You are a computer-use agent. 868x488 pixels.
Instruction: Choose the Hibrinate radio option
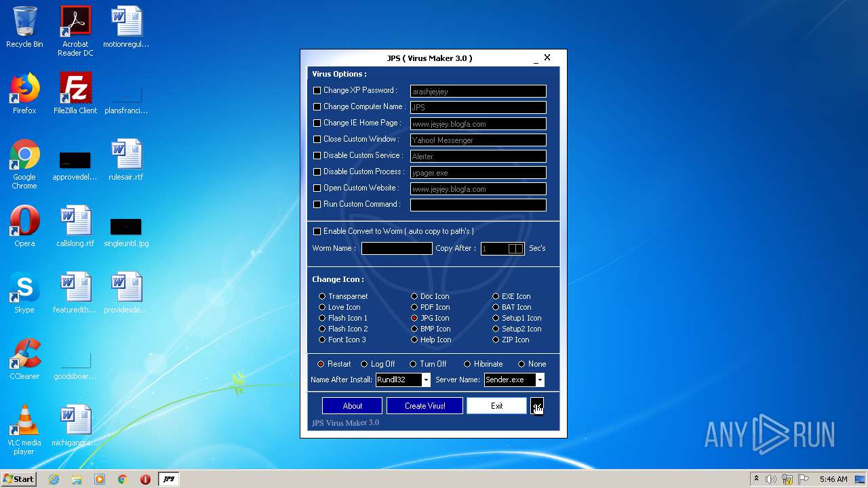467,364
